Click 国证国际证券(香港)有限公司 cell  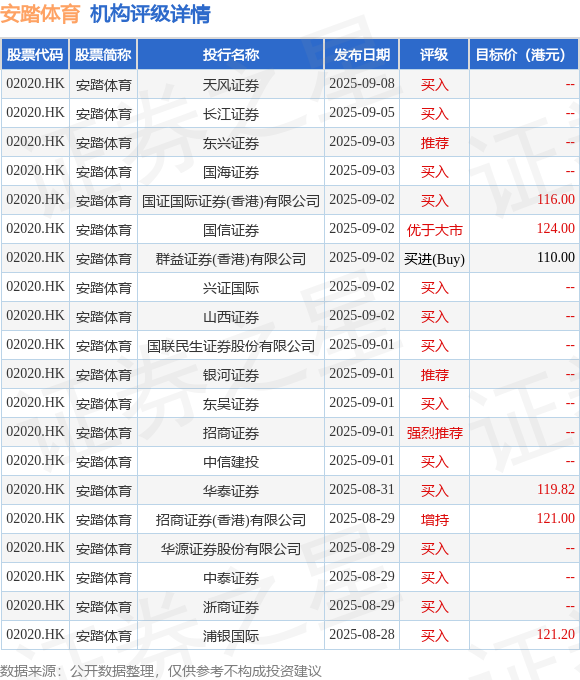point(231,201)
